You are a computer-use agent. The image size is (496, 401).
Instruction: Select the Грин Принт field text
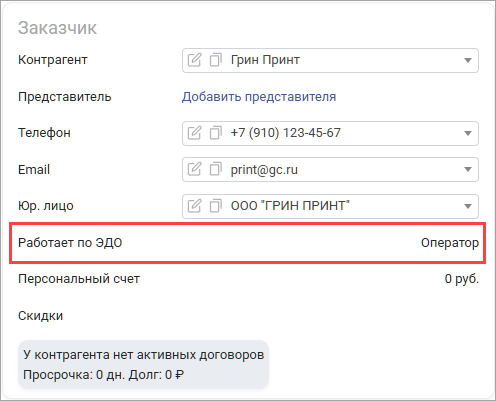point(265,60)
